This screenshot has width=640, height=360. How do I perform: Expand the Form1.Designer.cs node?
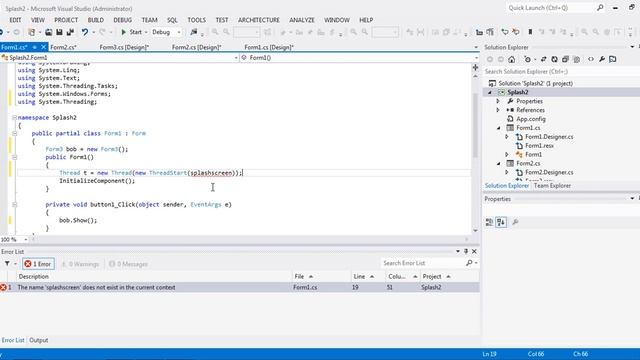tap(507, 137)
